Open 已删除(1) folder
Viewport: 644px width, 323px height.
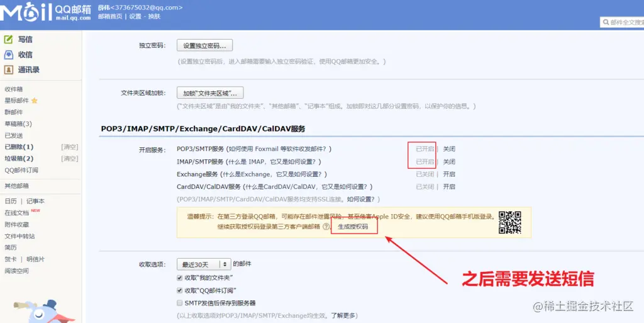(19, 147)
